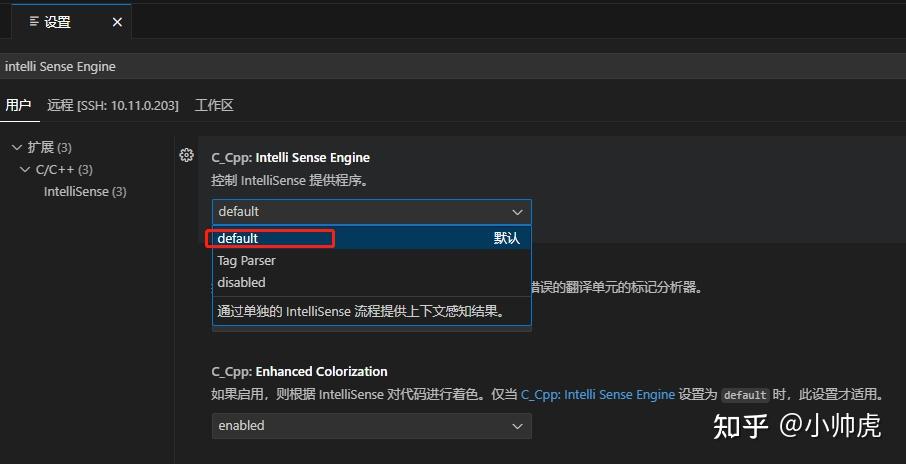Follow the C_Cpp: Intelli Sense Engine link
This screenshot has width=906, height=464.
coord(598,395)
